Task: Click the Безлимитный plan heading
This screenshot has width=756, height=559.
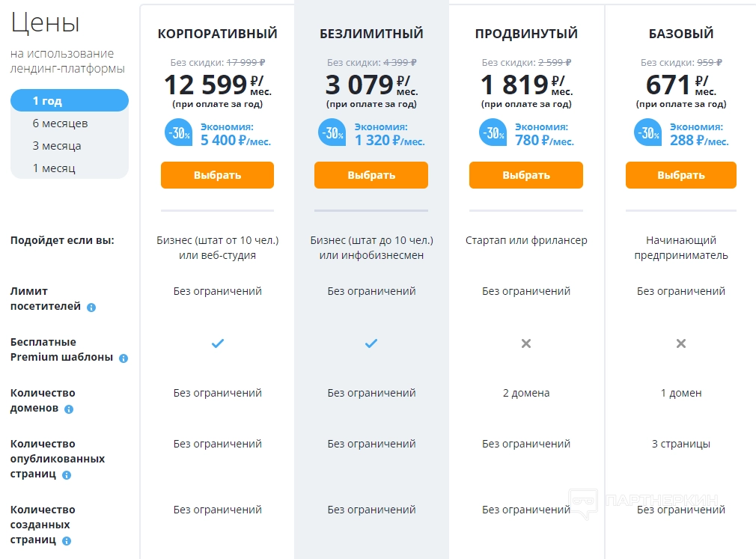Action: (x=371, y=34)
